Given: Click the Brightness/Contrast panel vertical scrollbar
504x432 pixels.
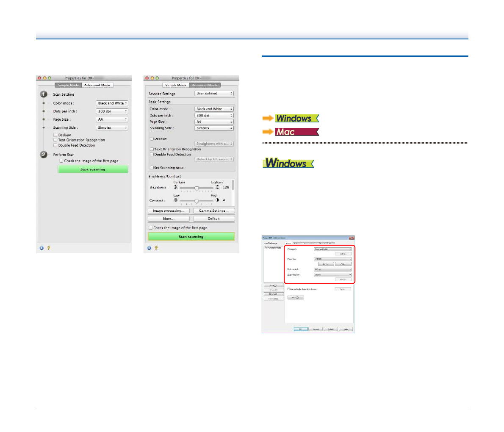Looking at the screenshot, I should [x=233, y=184].
